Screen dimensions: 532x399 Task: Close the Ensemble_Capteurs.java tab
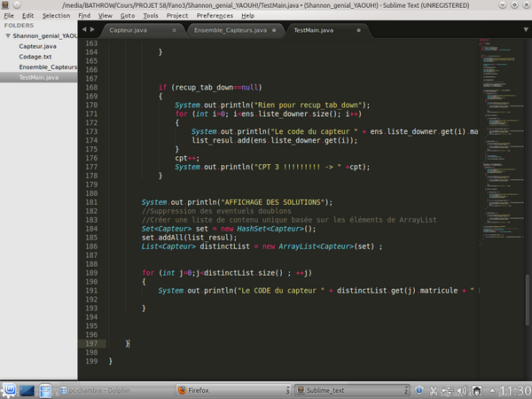point(274,30)
